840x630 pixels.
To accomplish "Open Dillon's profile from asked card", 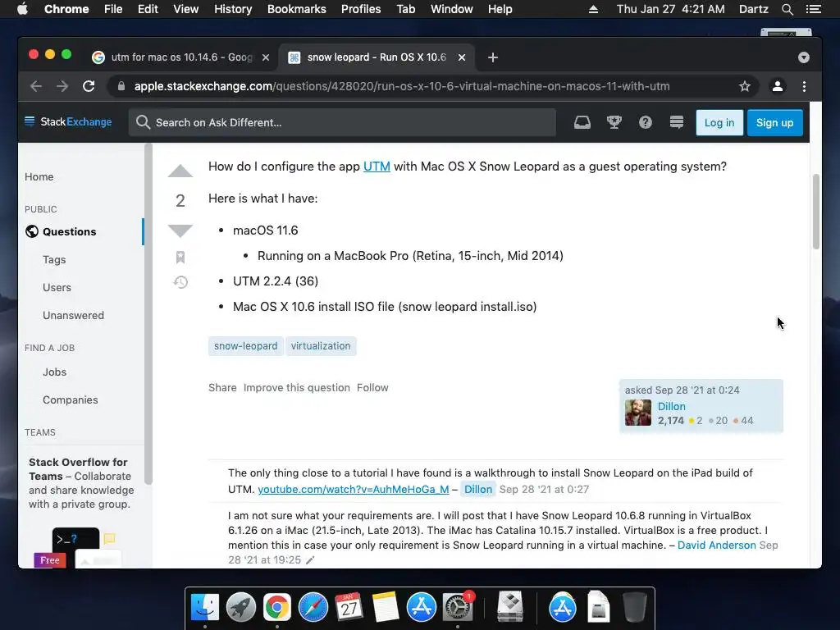I will pos(672,407).
